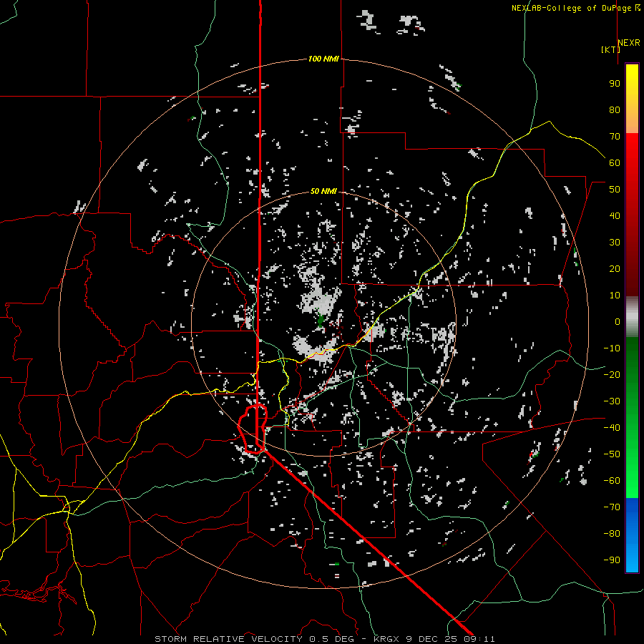Click the blue segment of the color bar
The width and height of the screenshot is (644, 644).
click(632, 535)
